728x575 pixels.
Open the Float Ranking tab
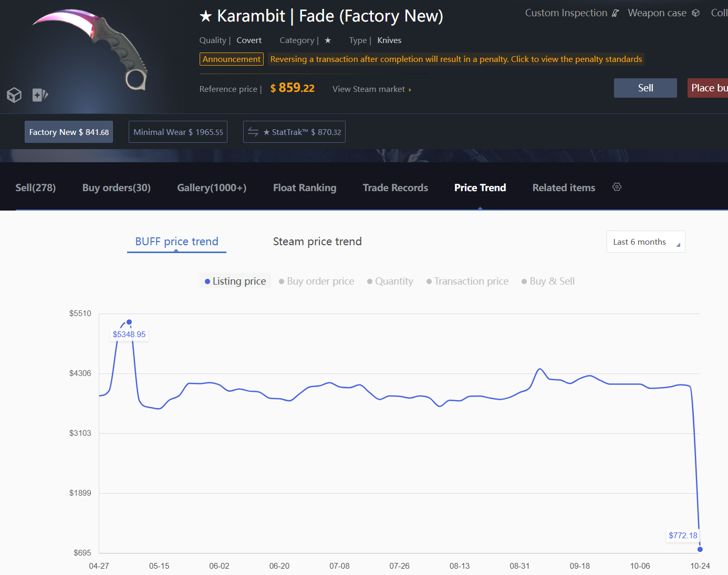(x=305, y=187)
